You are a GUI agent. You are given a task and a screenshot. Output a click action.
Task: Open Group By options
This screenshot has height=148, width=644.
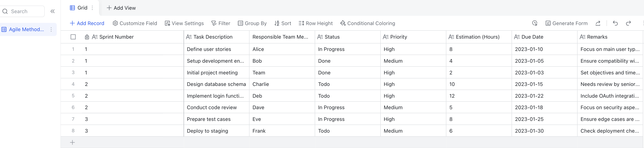point(252,23)
